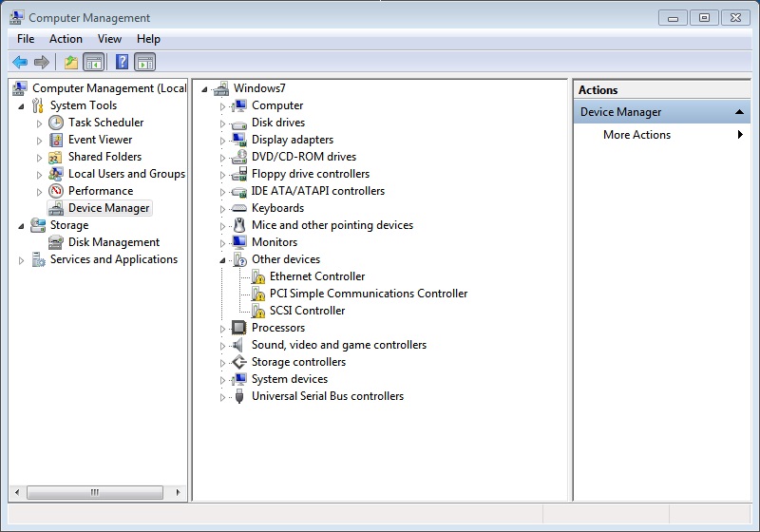Screen dimensions: 760x532
Task: Collapse the Other devices node
Action: pyautogui.click(x=223, y=259)
